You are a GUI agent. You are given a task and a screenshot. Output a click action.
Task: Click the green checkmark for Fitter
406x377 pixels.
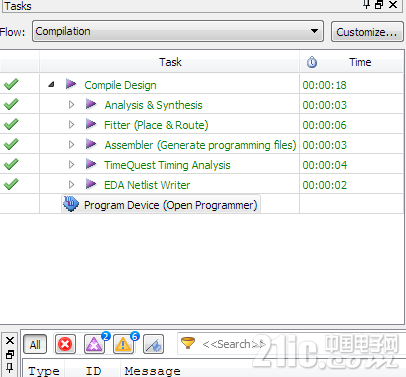[x=11, y=124]
